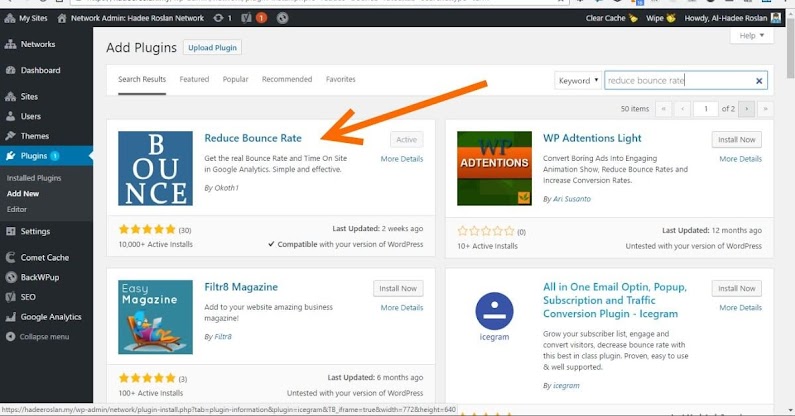Open All in One Email Optin Icegram title
795x416 pixels.
(x=615, y=300)
